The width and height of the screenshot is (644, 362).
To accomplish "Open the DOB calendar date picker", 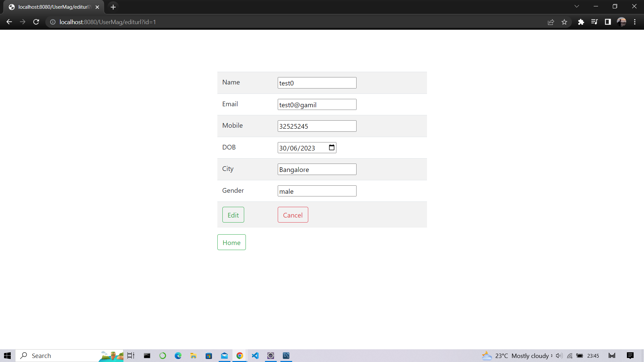I will (x=331, y=147).
